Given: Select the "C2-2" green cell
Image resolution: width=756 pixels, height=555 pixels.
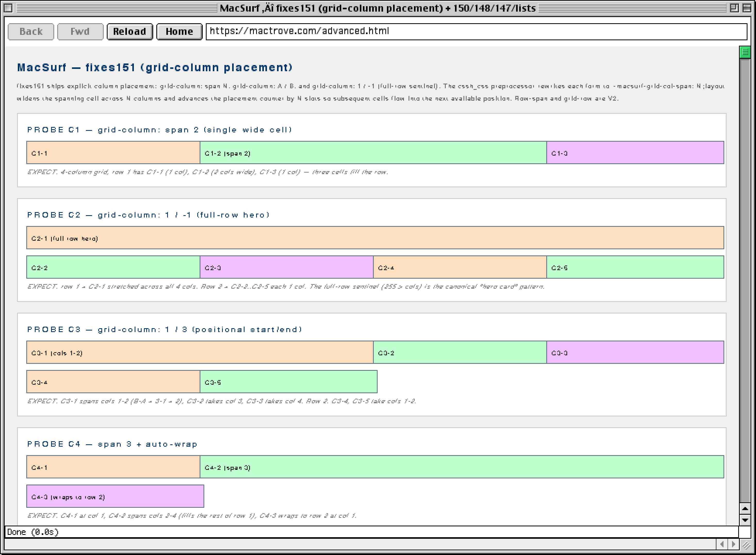Looking at the screenshot, I should click(x=113, y=267).
